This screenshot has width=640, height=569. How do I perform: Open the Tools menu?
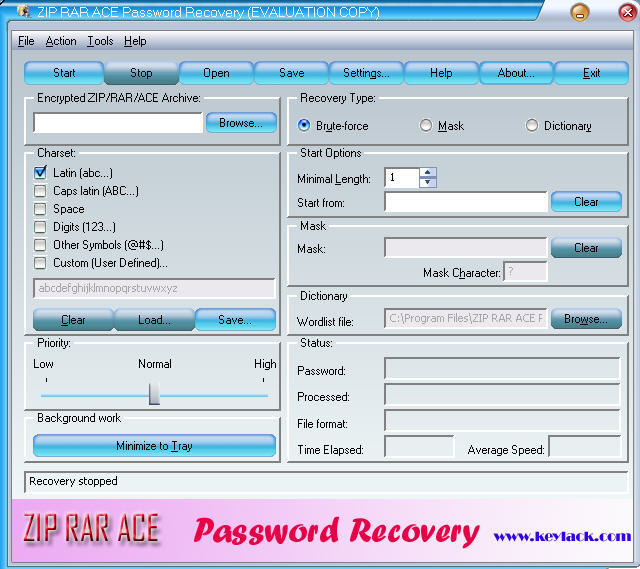click(x=100, y=41)
